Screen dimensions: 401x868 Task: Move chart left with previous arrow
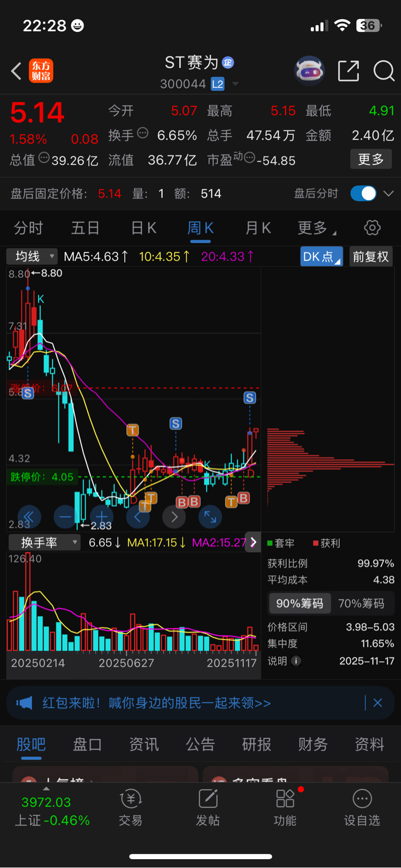click(x=138, y=517)
